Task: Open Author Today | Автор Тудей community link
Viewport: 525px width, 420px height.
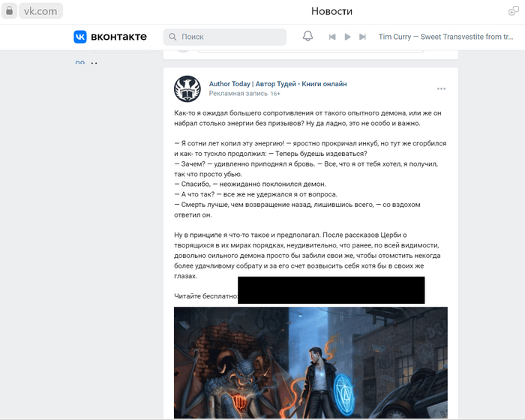Action: pos(277,84)
